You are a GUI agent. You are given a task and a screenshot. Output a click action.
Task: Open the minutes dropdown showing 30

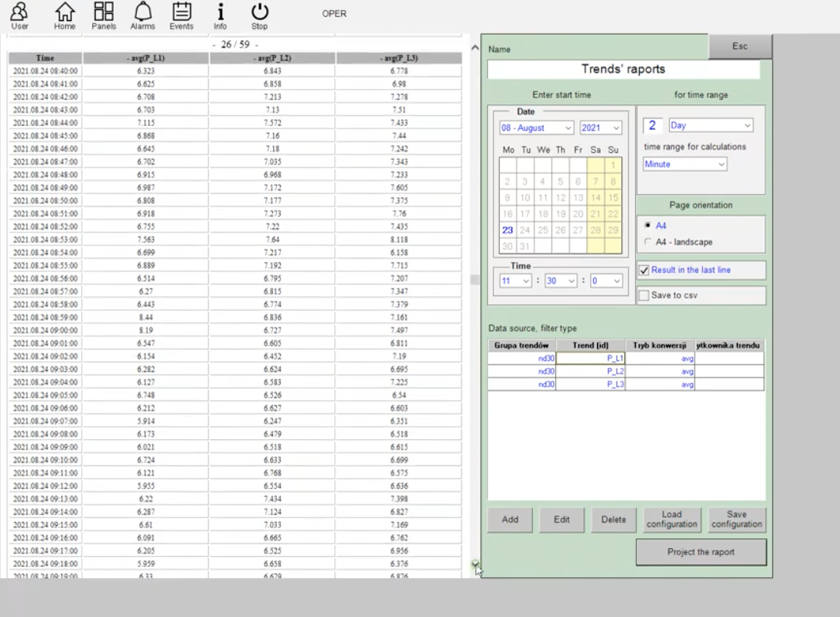561,281
